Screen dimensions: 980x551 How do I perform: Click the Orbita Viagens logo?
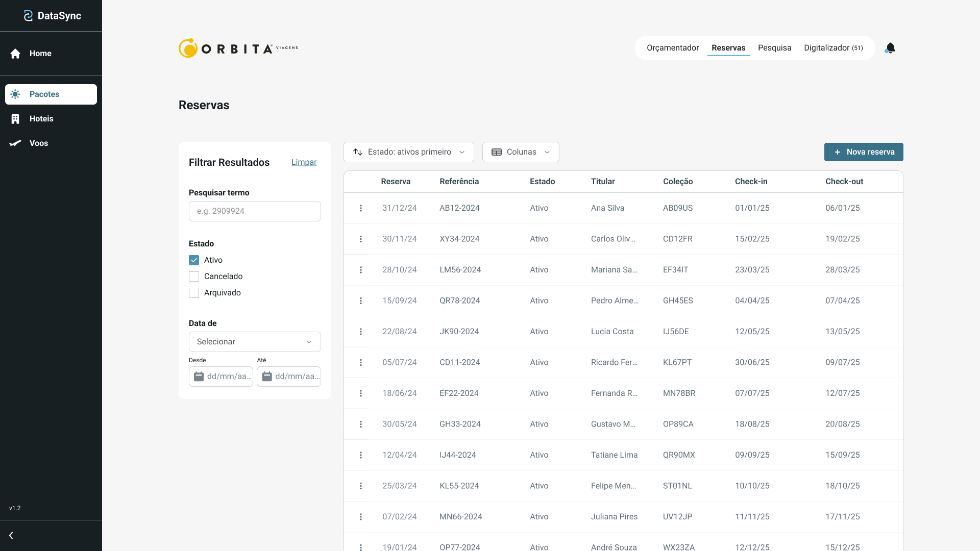tap(238, 48)
